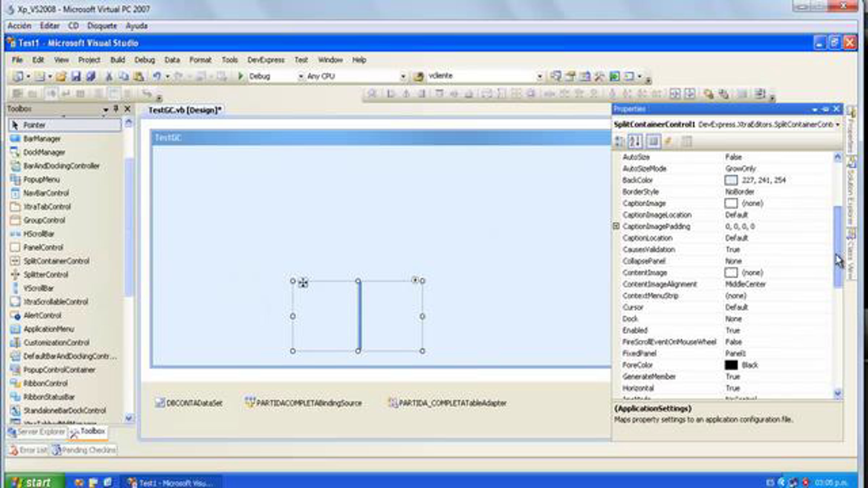The width and height of the screenshot is (868, 488).
Task: Click Center Horizontally on the layout toolbar
Action: coord(675,94)
